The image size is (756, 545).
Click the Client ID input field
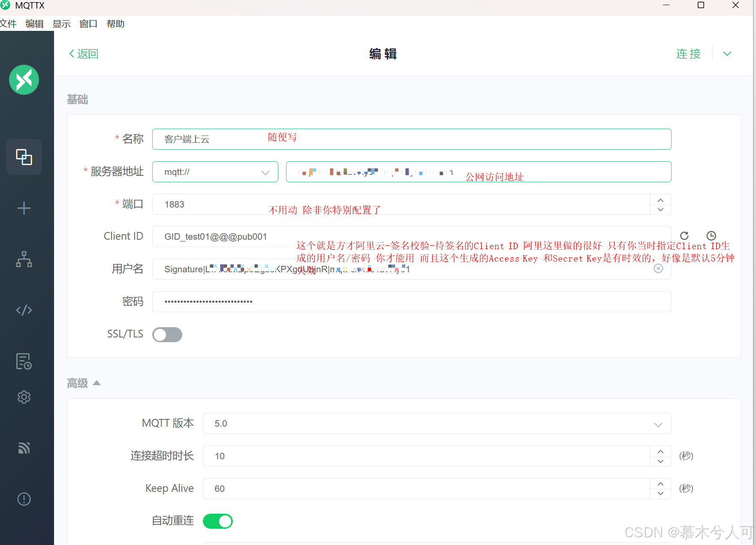click(x=412, y=237)
